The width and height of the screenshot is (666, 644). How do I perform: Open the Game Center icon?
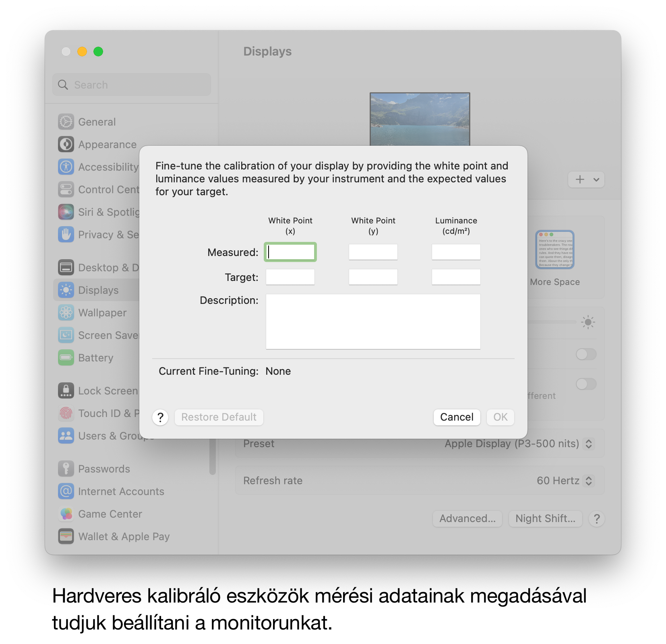[66, 514]
